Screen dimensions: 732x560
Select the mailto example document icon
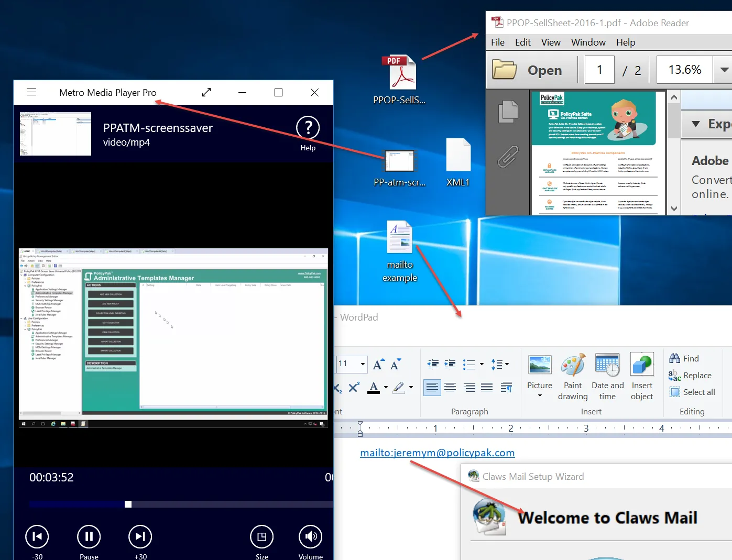tap(400, 251)
